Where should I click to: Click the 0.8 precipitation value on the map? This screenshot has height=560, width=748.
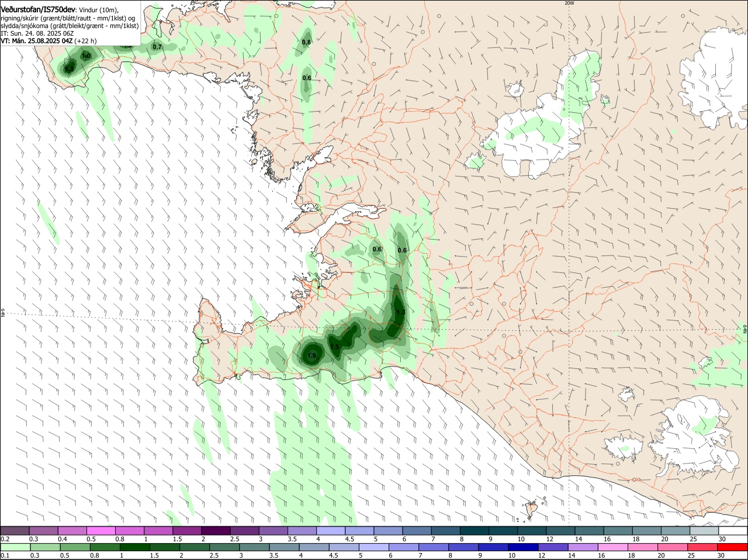[x=306, y=42]
